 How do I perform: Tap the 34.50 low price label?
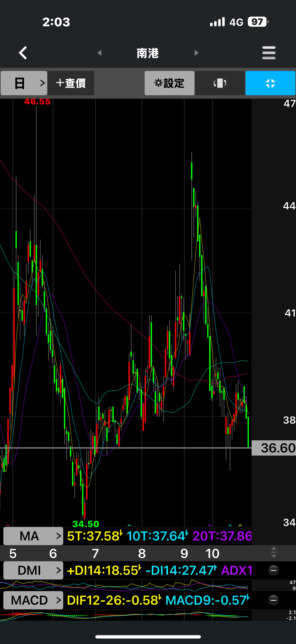86,523
